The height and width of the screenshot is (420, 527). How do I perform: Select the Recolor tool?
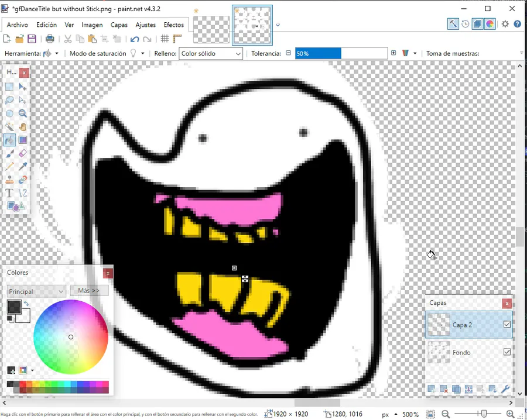click(22, 180)
